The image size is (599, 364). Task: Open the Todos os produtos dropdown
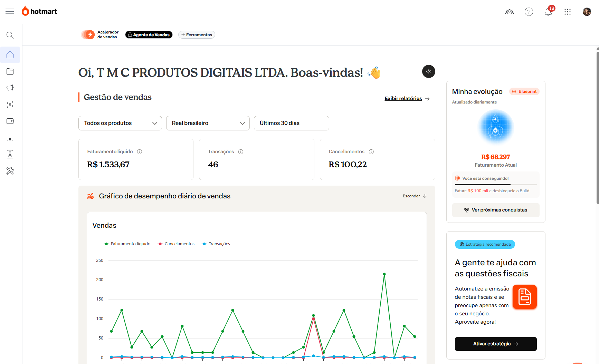coord(120,123)
